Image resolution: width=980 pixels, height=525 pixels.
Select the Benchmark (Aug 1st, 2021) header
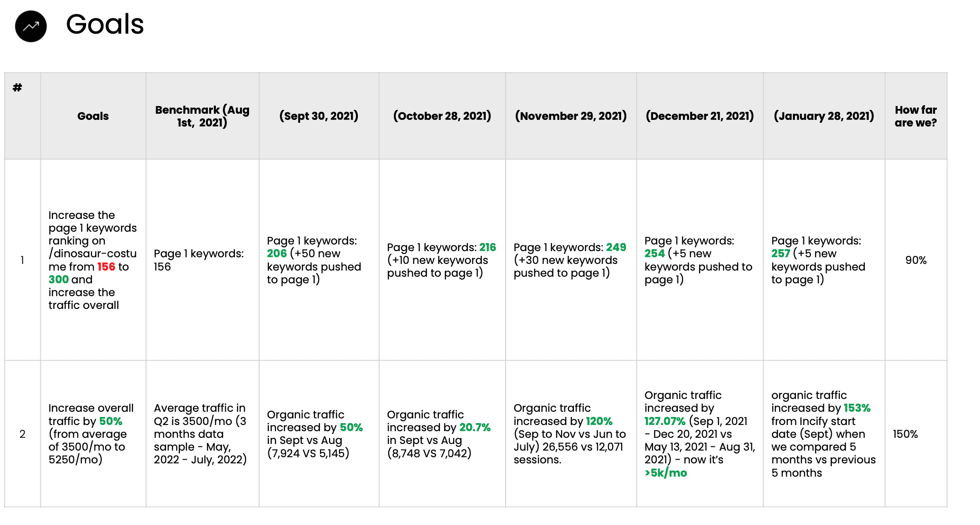(x=202, y=116)
